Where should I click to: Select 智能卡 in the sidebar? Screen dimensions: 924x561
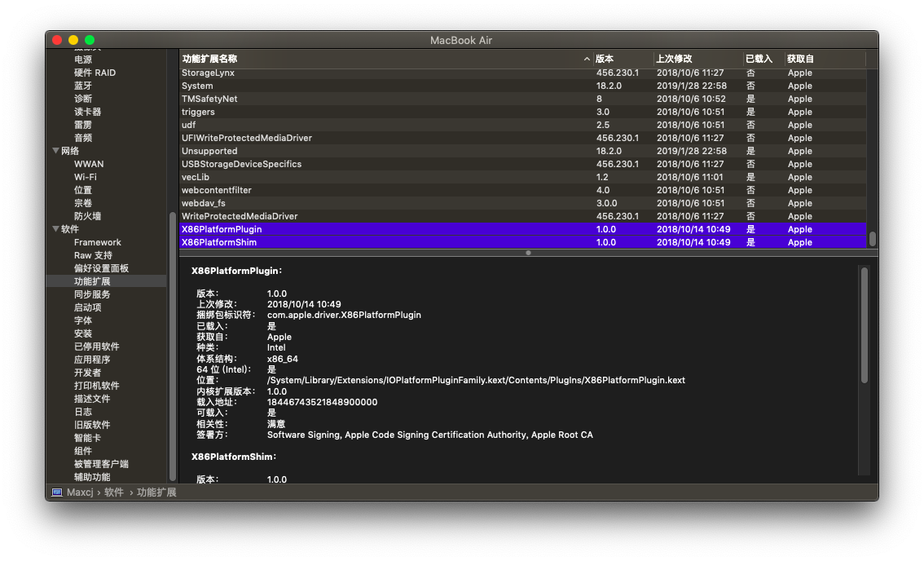click(x=88, y=438)
